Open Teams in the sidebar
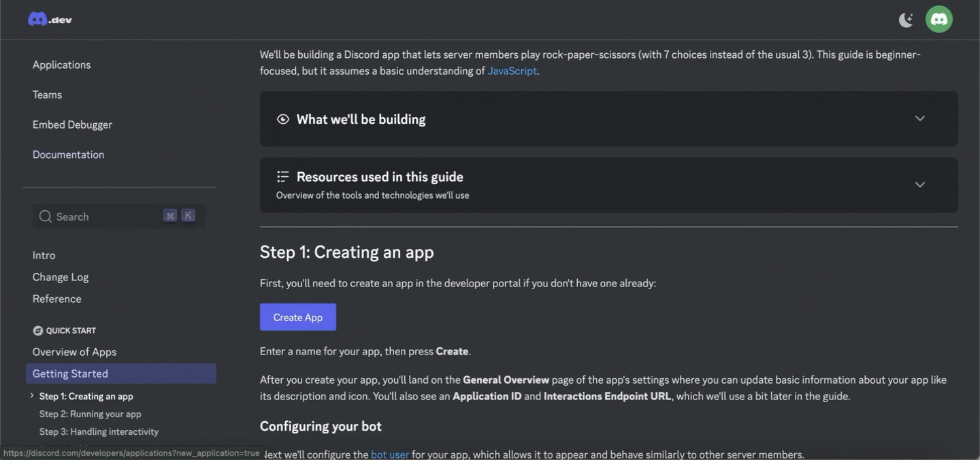980x460 pixels. [47, 95]
